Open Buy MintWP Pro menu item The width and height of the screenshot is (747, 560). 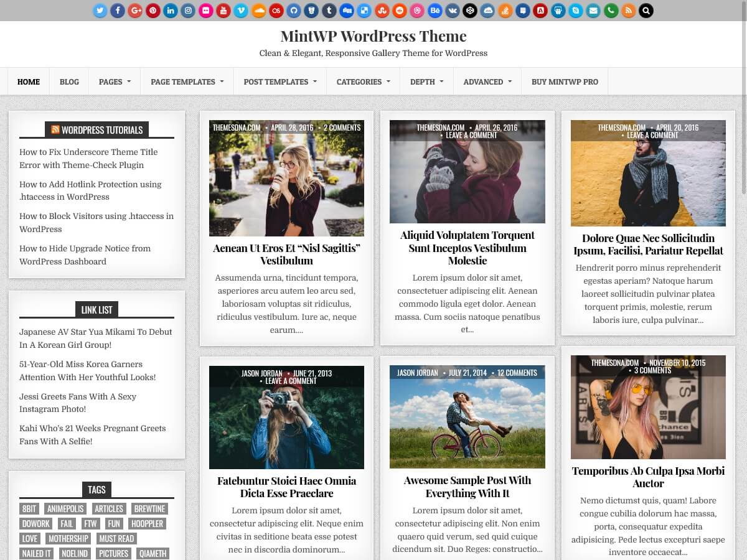565,82
